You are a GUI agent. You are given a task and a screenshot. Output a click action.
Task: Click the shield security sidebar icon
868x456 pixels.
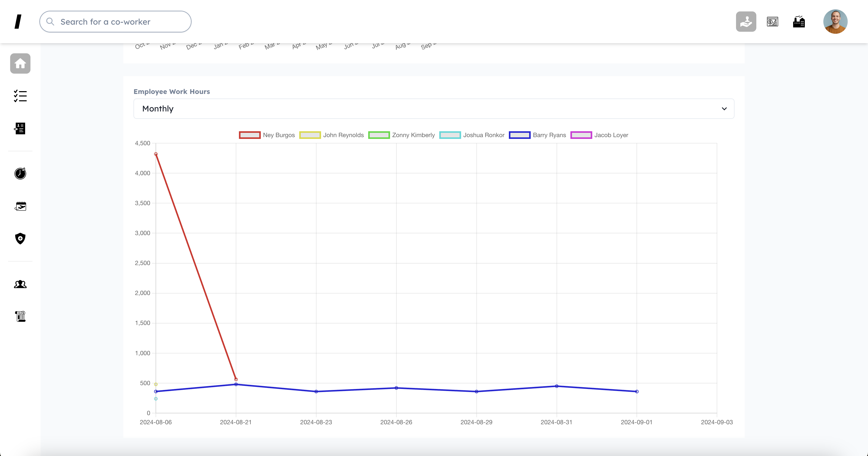click(20, 238)
